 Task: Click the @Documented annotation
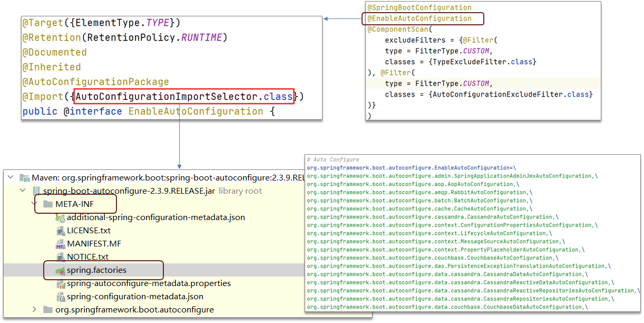tap(54, 52)
